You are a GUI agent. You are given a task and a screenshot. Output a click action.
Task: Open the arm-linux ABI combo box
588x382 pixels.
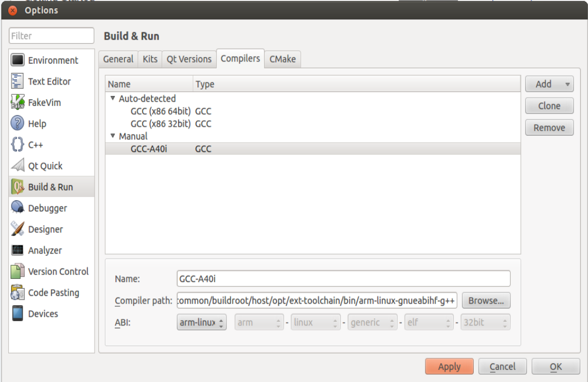point(201,323)
